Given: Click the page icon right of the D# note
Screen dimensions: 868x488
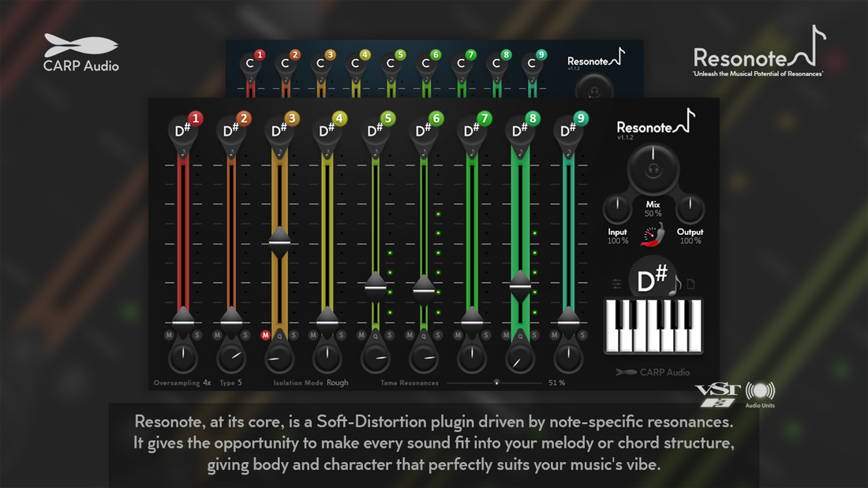Looking at the screenshot, I should coord(692,284).
